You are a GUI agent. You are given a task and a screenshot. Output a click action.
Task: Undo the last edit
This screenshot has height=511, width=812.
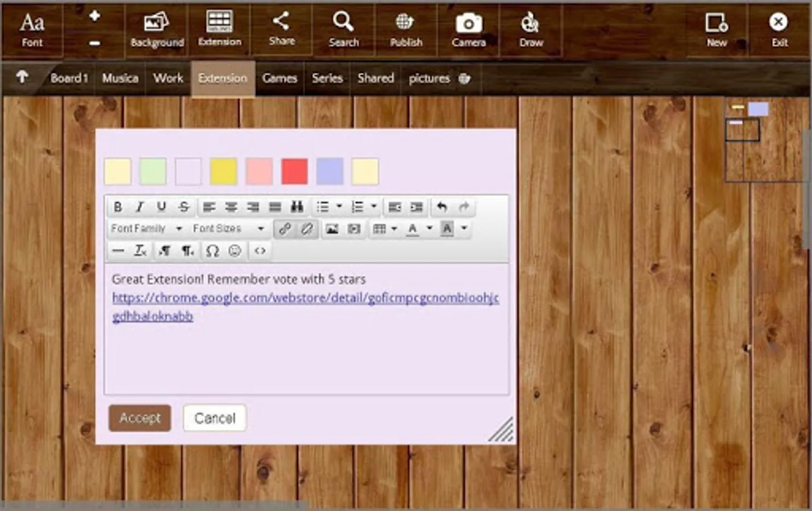tap(442, 207)
